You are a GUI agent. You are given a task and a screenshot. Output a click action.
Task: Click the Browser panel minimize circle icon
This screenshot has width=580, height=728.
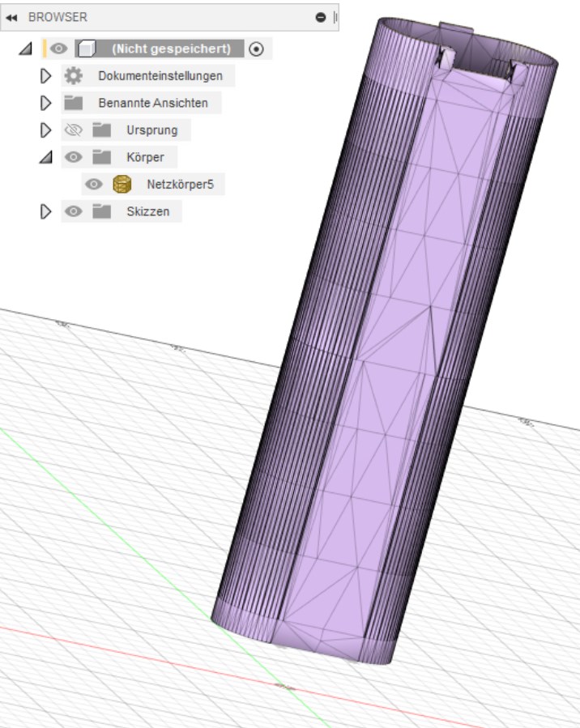pos(321,18)
